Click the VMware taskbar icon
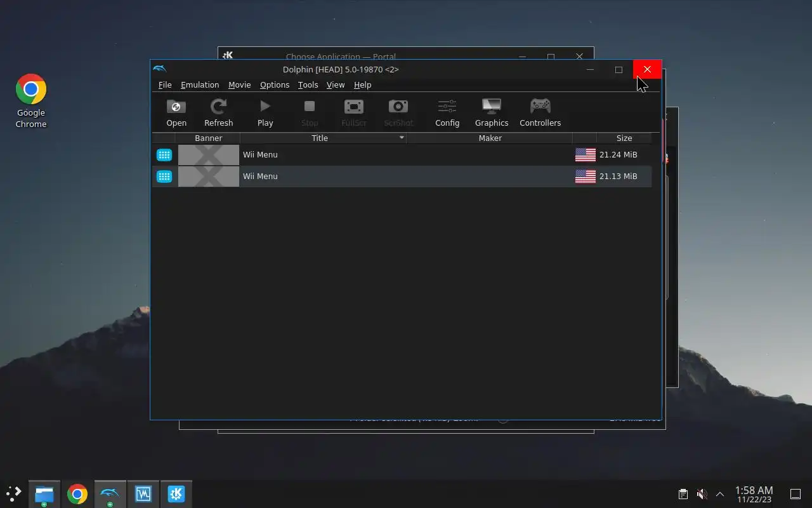This screenshot has width=812, height=508. (143, 494)
